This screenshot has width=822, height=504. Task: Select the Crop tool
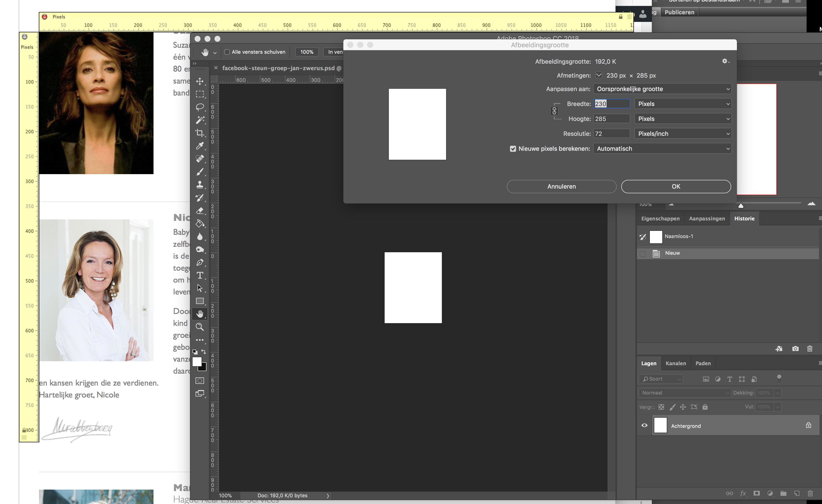pyautogui.click(x=200, y=133)
